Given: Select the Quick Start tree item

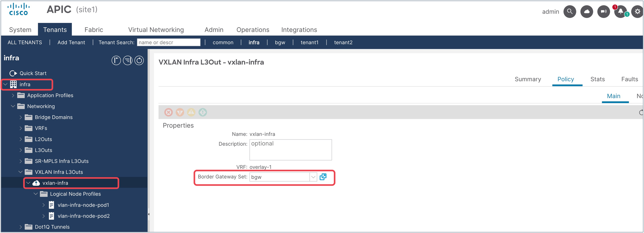Looking at the screenshot, I should 33,73.
